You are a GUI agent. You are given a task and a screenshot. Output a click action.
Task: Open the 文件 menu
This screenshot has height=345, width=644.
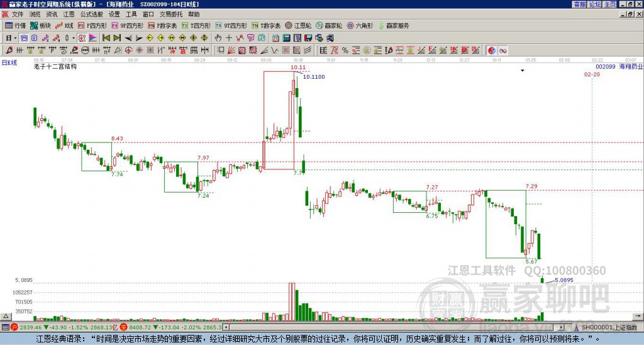(x=18, y=14)
